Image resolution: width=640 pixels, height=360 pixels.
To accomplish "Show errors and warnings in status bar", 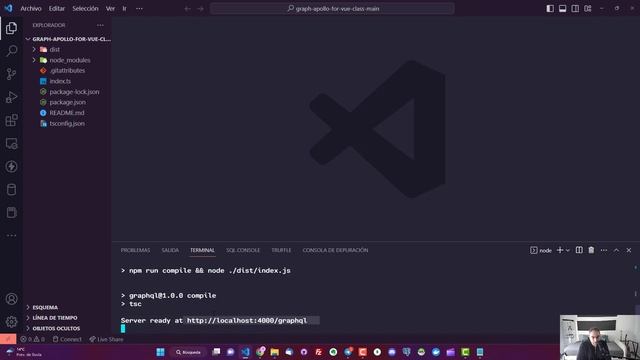I will tap(32, 339).
